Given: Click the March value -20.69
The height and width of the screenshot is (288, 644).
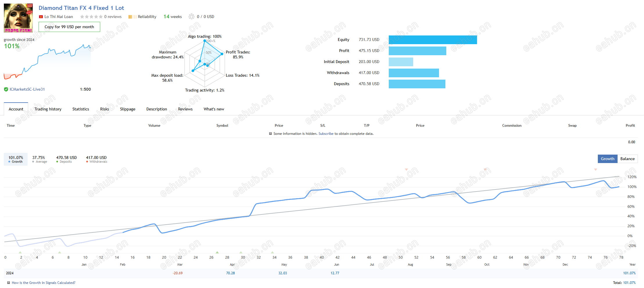Looking at the screenshot, I should click(178, 273).
